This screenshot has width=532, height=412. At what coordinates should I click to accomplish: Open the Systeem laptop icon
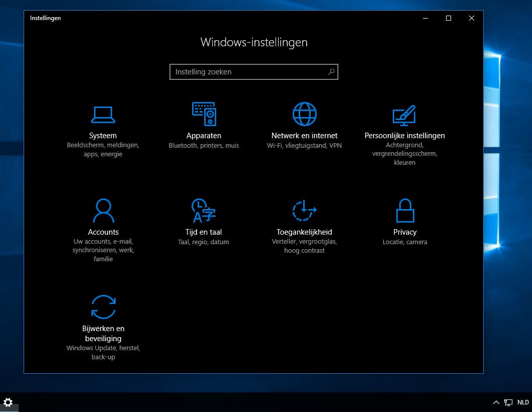(103, 115)
